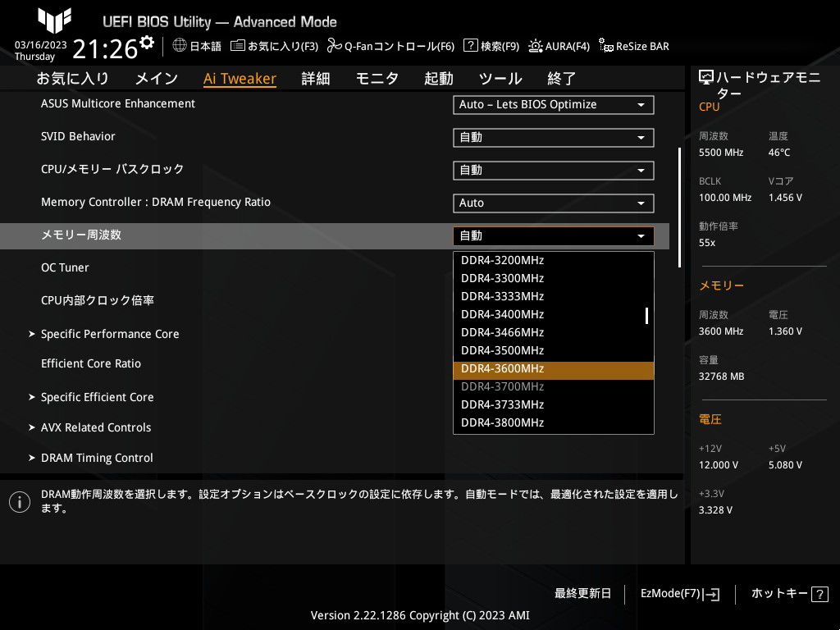Select DDR4-3733MHz option
The image size is (840, 630).
tap(554, 405)
